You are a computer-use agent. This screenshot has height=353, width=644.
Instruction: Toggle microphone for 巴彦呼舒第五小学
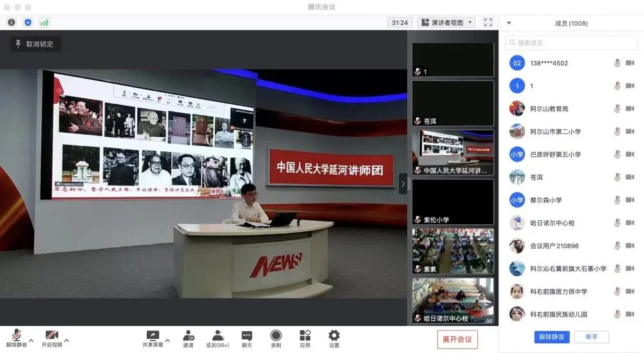617,154
